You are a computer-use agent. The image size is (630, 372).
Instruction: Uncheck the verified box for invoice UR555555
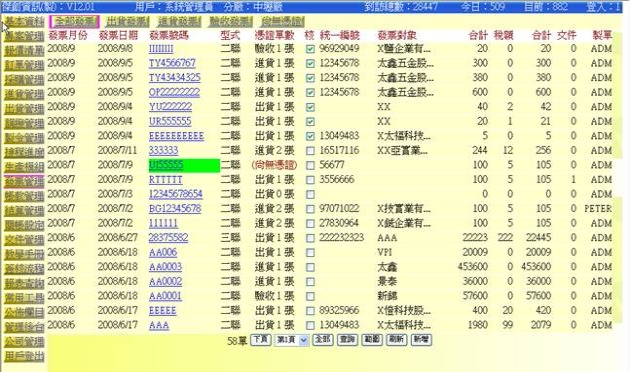click(310, 122)
